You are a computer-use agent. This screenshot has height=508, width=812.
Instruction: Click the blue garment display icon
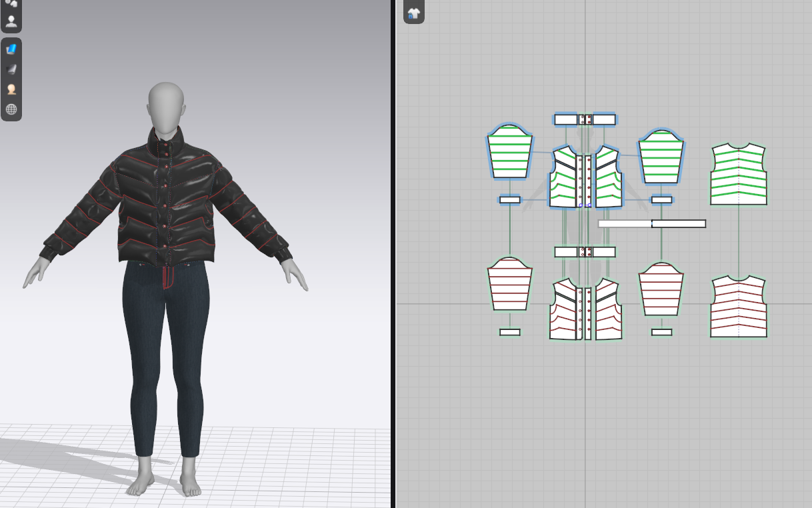[x=11, y=49]
